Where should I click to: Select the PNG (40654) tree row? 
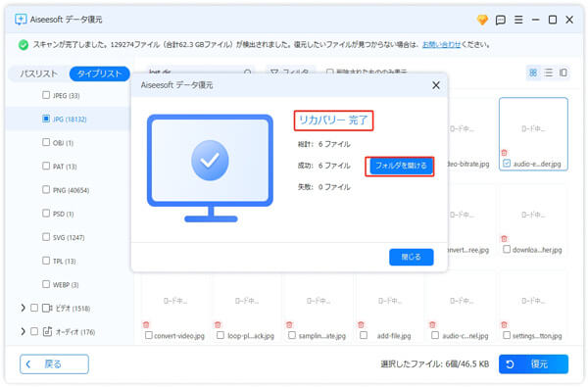(x=68, y=190)
